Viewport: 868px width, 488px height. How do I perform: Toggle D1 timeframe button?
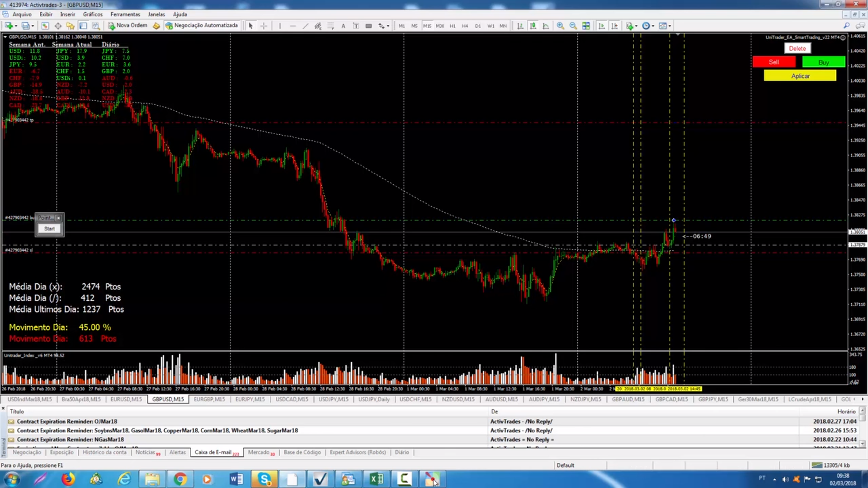click(x=478, y=26)
